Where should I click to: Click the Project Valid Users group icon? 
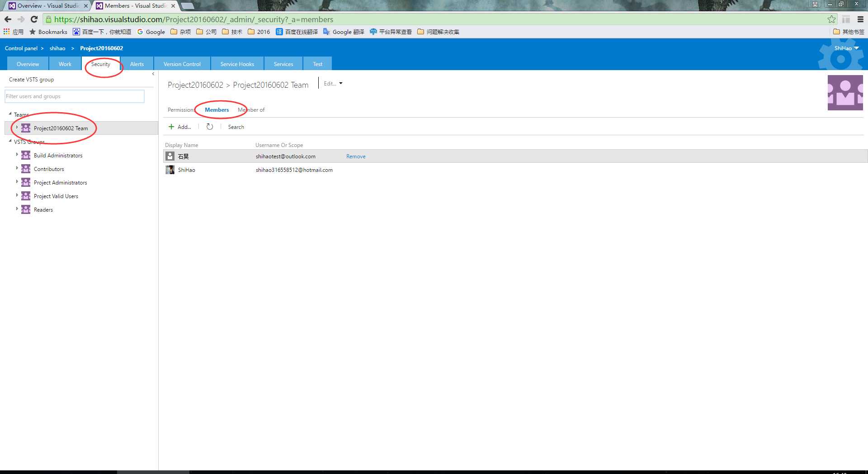(x=26, y=196)
